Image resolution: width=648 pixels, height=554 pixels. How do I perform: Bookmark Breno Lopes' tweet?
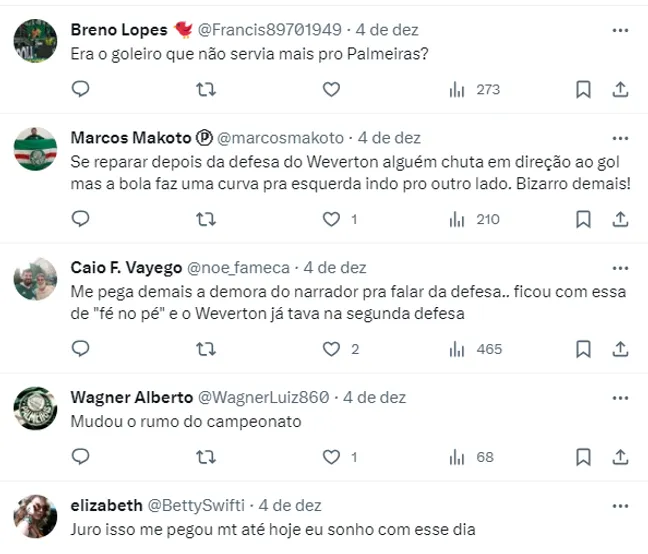[x=584, y=90]
